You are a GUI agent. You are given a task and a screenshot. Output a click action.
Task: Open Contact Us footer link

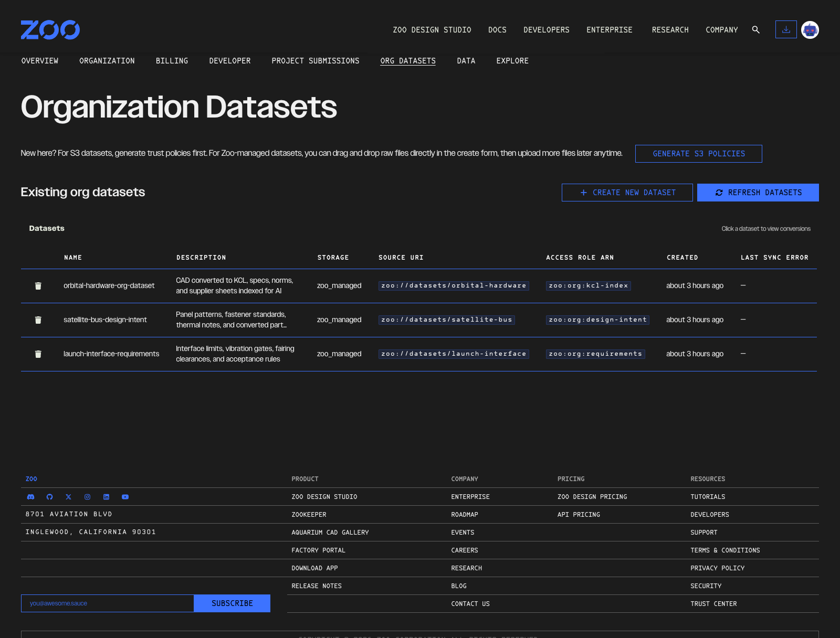coord(470,604)
